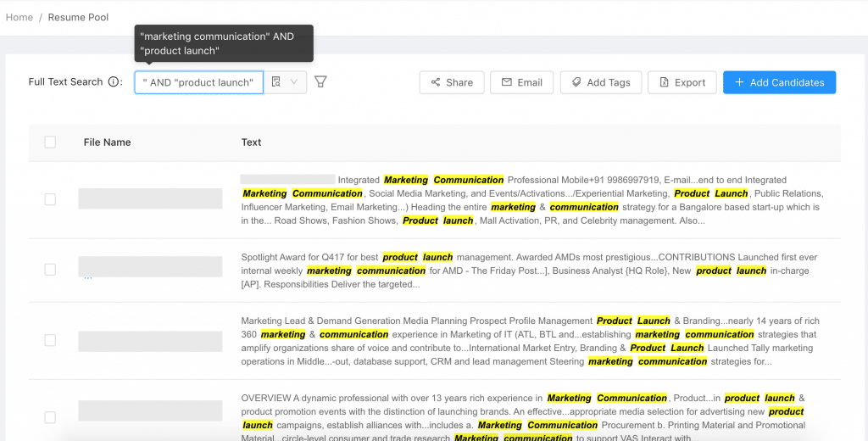Go to Home in the breadcrumb
Image resolution: width=868 pixels, height=441 pixels.
(x=19, y=17)
